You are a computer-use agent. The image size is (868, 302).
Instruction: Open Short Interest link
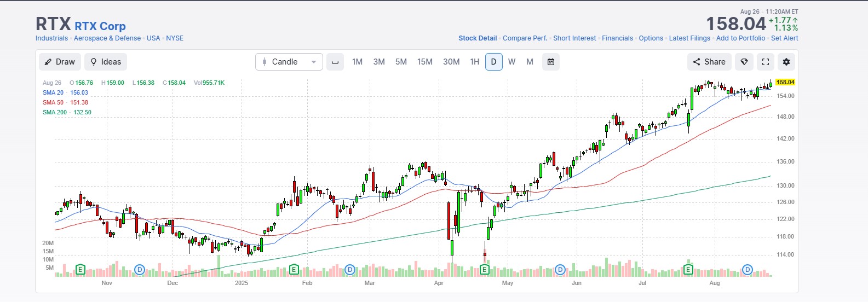pos(574,38)
